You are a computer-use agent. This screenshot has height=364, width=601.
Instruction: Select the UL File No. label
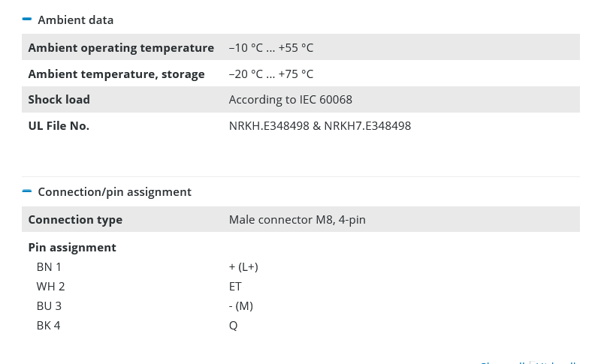(x=59, y=126)
